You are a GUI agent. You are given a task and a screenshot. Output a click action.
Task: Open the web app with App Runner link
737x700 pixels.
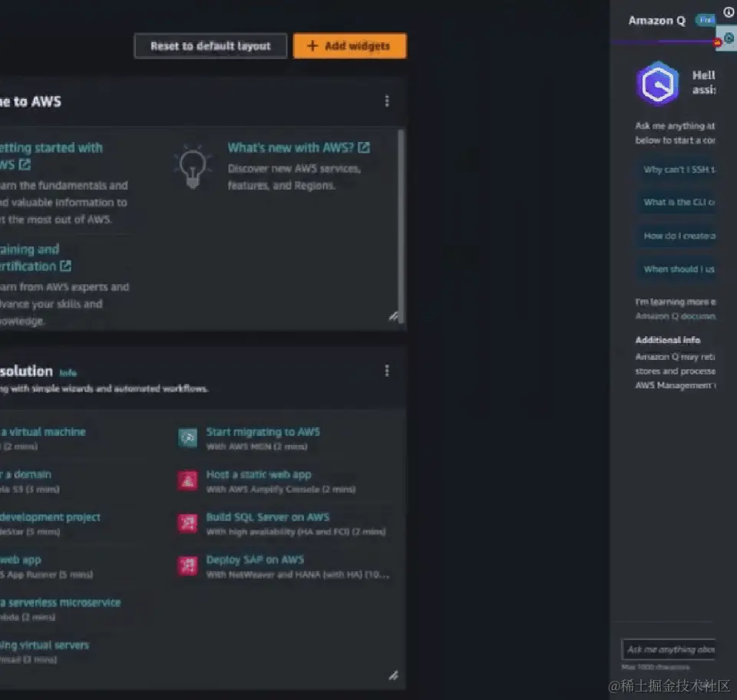[21, 560]
